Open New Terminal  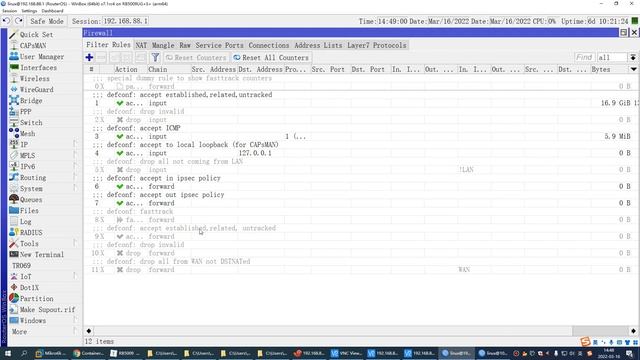[x=42, y=255]
